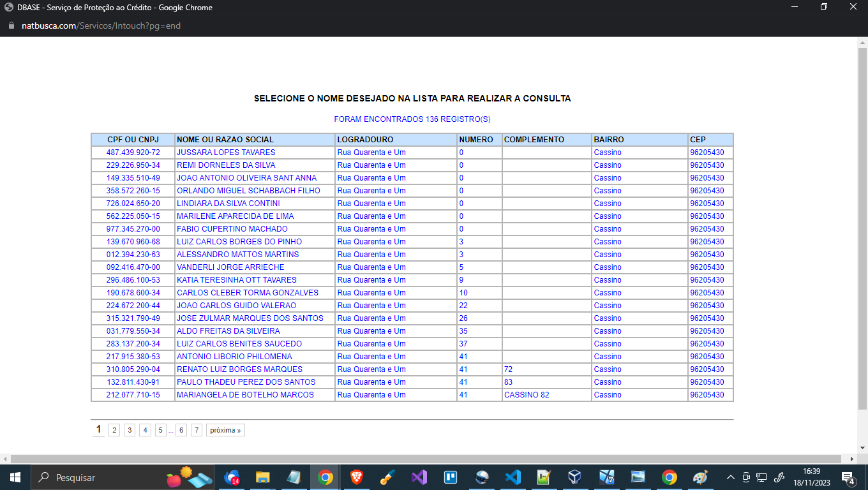Viewport: 868px width, 490px height.
Task: Open network settings from the system tray
Action: pos(761,477)
